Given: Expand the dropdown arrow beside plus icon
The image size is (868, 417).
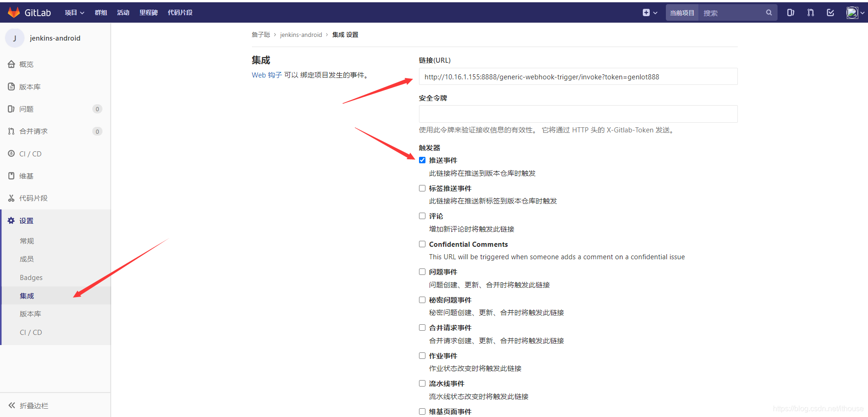Looking at the screenshot, I should tap(655, 13).
